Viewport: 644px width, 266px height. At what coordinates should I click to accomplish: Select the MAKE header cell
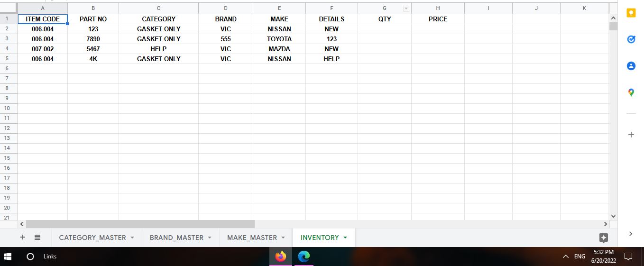pos(279,19)
